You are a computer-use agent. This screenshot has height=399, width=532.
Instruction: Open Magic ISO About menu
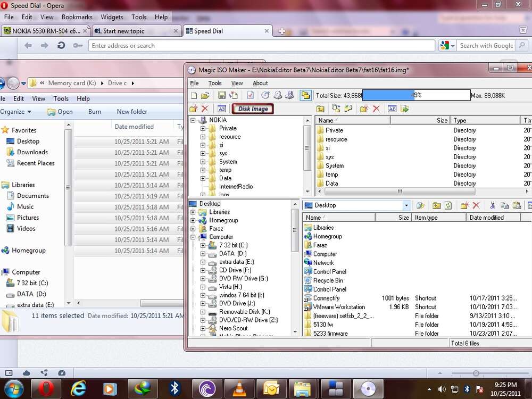pyautogui.click(x=260, y=83)
